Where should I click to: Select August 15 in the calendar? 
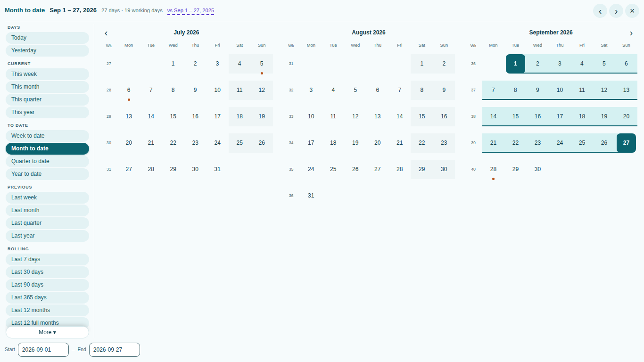coord(421,116)
